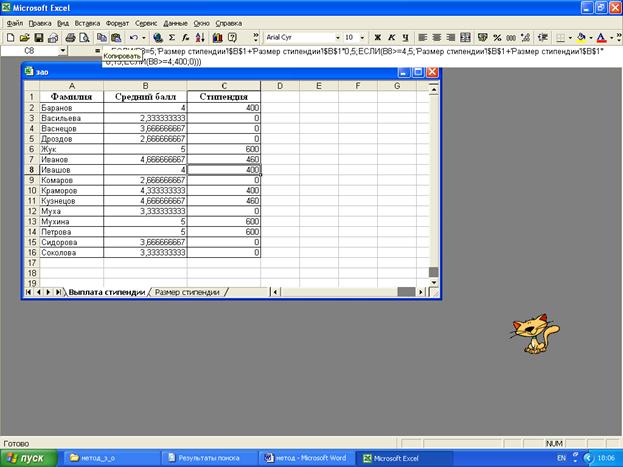
Task: Toggle Italic К formatting
Action: pyautogui.click(x=391, y=38)
